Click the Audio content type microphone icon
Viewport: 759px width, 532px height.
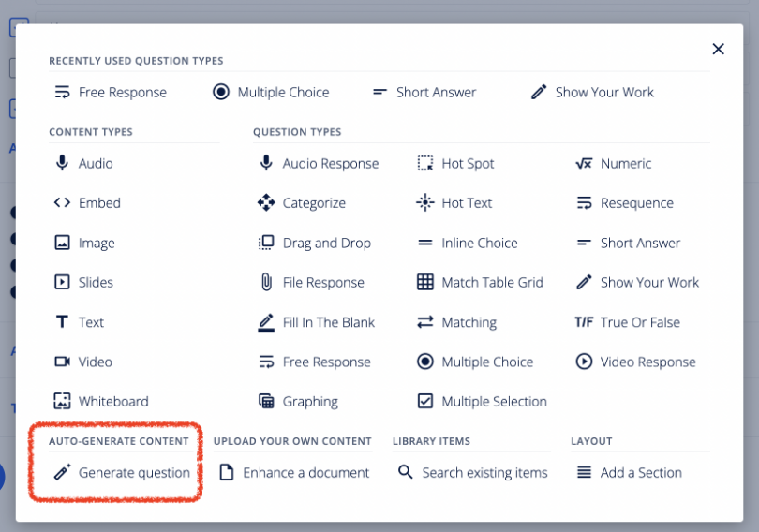coord(62,163)
